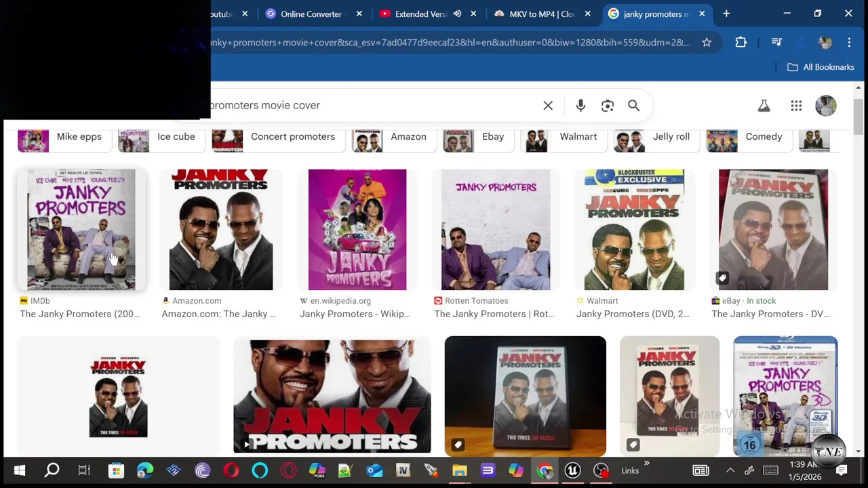The image size is (868, 488).
Task: Open IMDb The Janky Promoters link
Action: pos(80,314)
